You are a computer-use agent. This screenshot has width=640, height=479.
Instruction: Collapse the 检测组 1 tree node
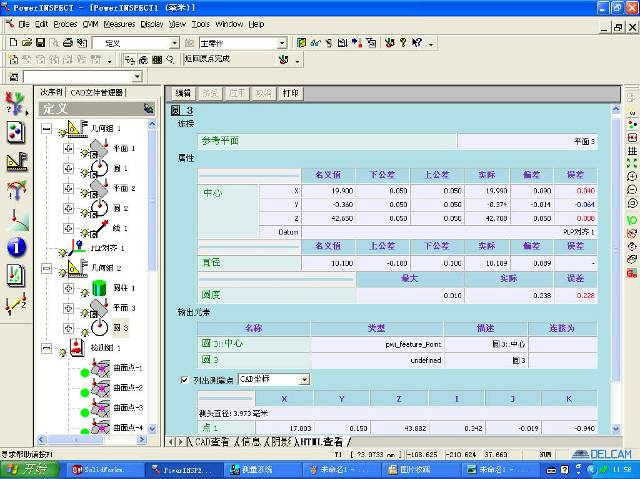(x=47, y=348)
